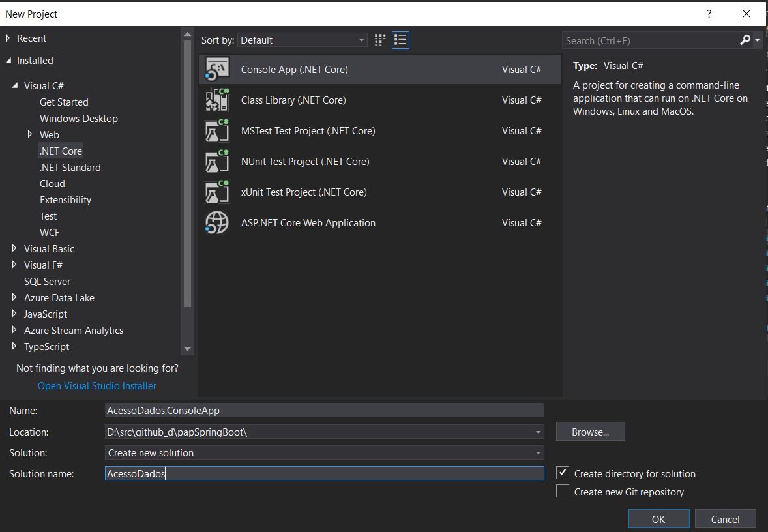Choose the MSTest Test Project icon
Image resolution: width=768 pixels, height=532 pixels.
[217, 131]
